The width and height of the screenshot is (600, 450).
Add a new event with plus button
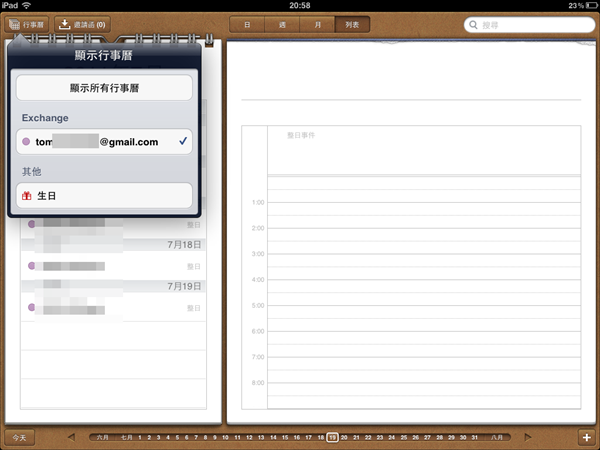(x=587, y=437)
